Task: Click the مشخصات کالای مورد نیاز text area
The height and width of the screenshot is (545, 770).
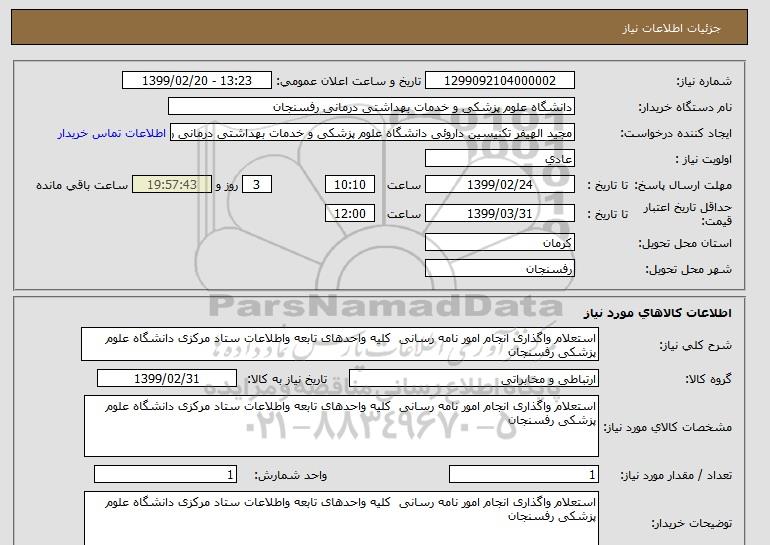Action: pyautogui.click(x=341, y=426)
